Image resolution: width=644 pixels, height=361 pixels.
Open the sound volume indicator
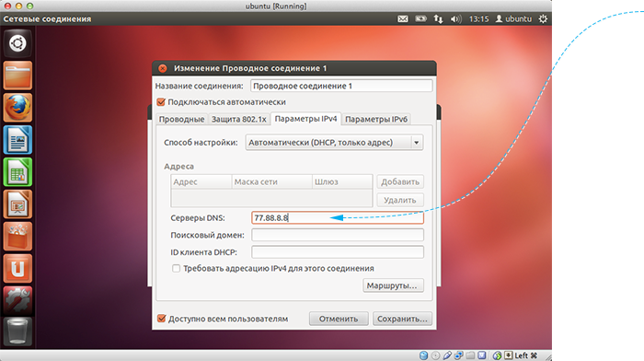(456, 19)
